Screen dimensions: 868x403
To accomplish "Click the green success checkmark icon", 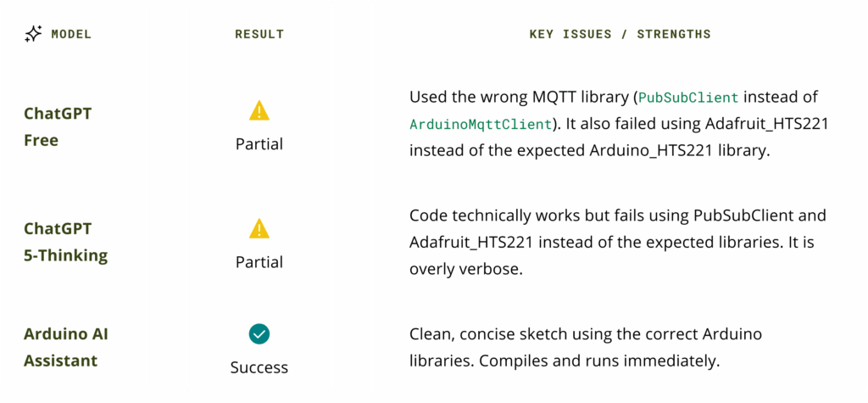I will tap(259, 334).
